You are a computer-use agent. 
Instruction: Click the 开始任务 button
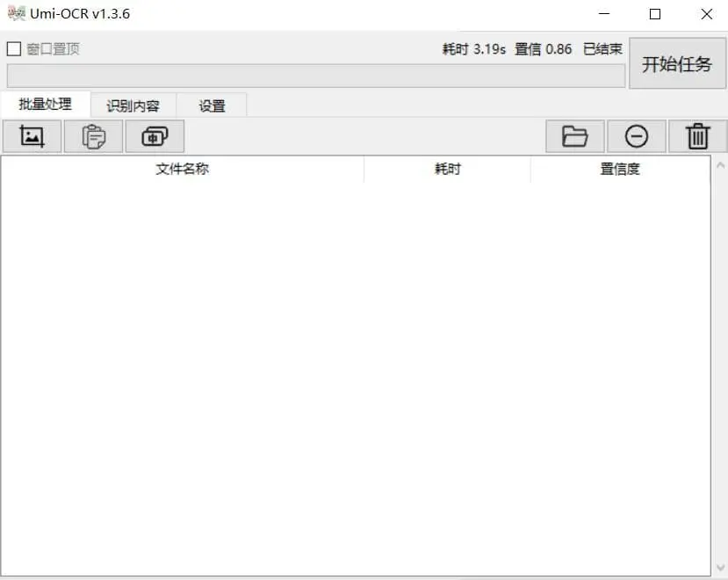click(x=677, y=63)
